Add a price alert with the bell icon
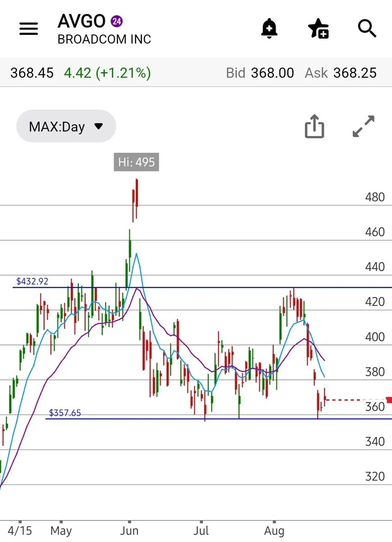The image size is (392, 542). pyautogui.click(x=269, y=29)
